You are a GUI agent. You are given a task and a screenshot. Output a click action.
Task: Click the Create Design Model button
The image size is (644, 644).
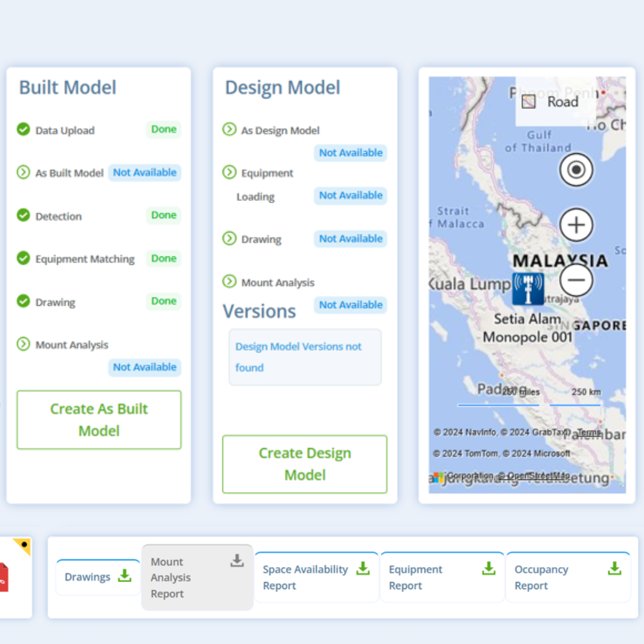[x=305, y=464]
